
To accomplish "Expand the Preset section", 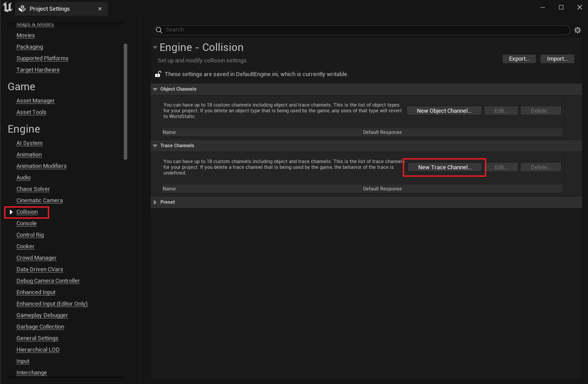I will click(155, 202).
